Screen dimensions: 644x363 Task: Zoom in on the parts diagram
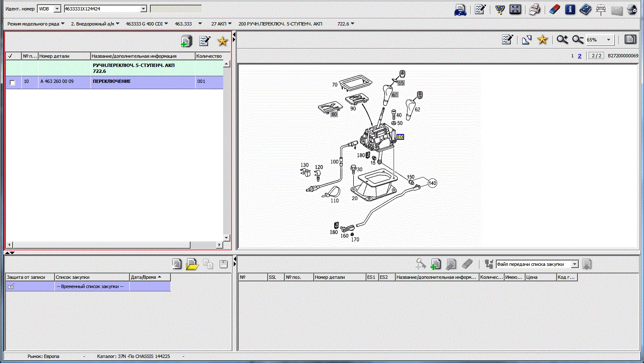click(x=562, y=40)
